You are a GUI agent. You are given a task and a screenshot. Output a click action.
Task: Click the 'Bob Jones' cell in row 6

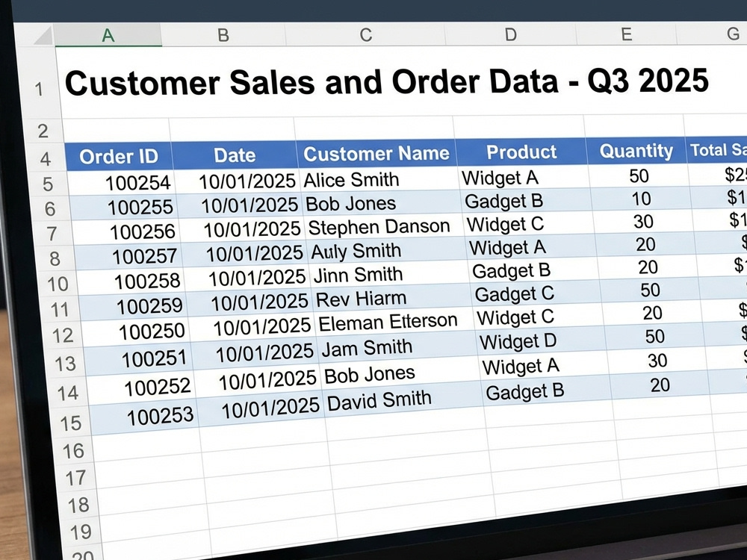(x=382, y=203)
